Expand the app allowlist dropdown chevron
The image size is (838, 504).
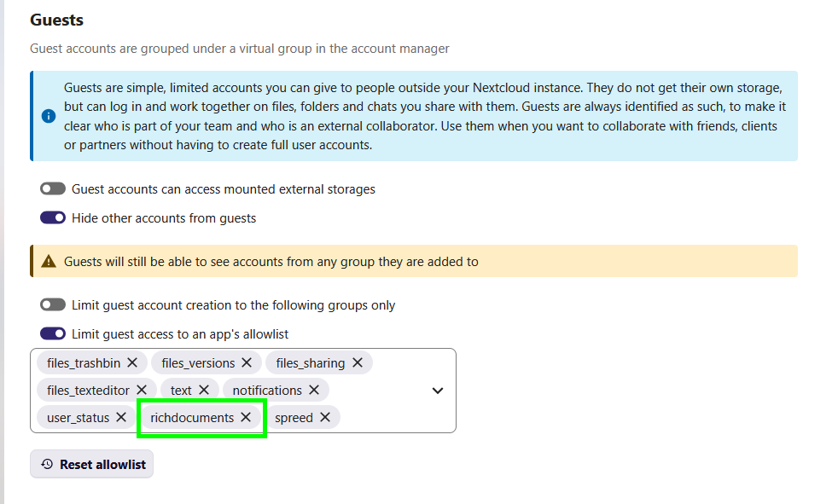(438, 391)
